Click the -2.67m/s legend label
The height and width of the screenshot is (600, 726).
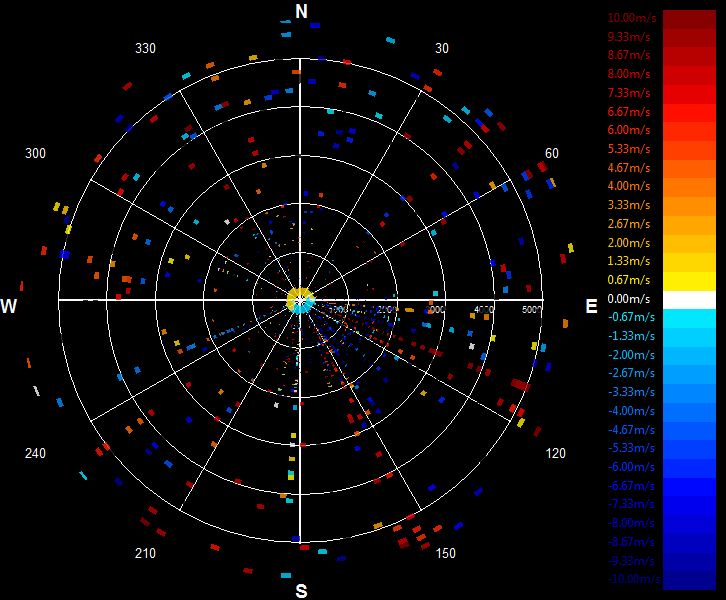(632, 373)
